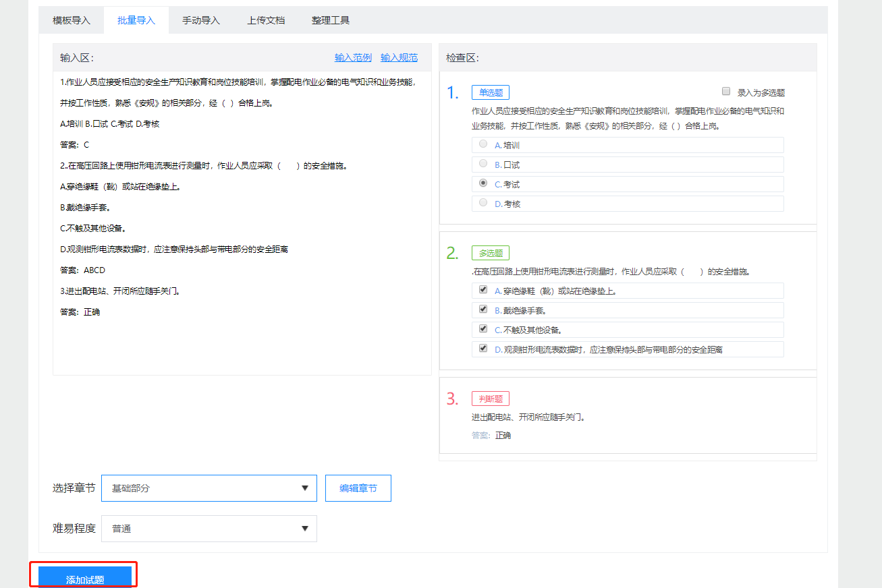
Task: Open the 选择章节 chapter dropdown
Action: pos(209,488)
